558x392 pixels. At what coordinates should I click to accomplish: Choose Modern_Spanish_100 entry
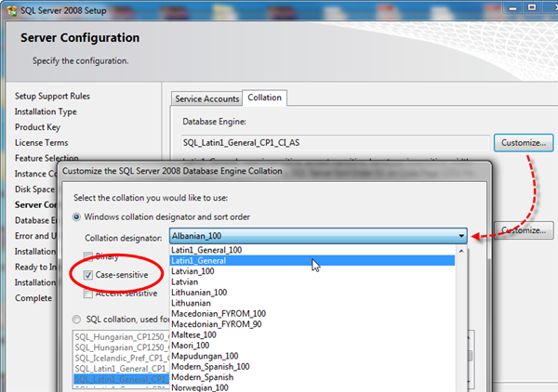tap(312, 367)
